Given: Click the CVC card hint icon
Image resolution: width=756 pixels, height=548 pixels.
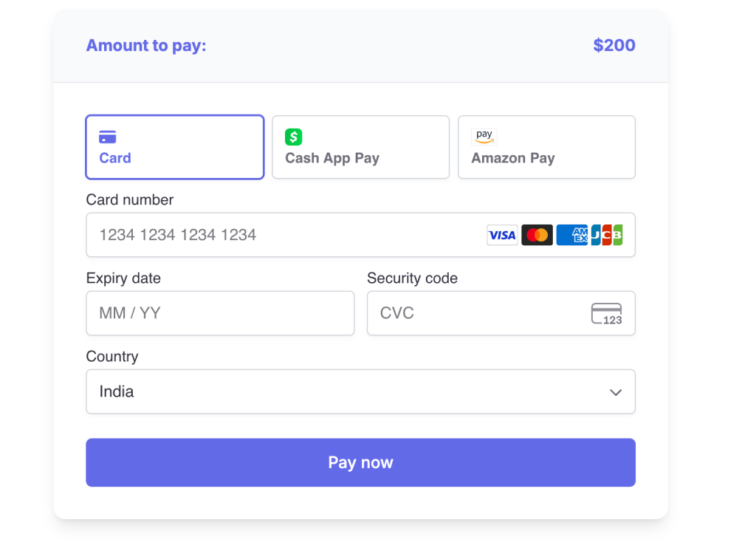Looking at the screenshot, I should pyautogui.click(x=607, y=314).
